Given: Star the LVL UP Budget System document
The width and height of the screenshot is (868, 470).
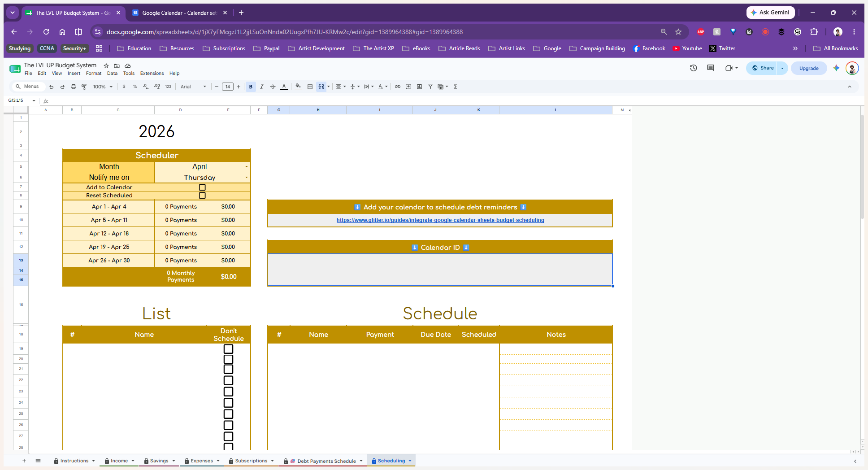Looking at the screenshot, I should 106,65.
